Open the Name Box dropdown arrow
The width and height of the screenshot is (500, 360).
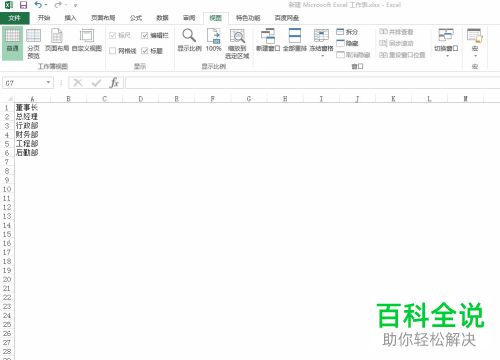[x=48, y=82]
